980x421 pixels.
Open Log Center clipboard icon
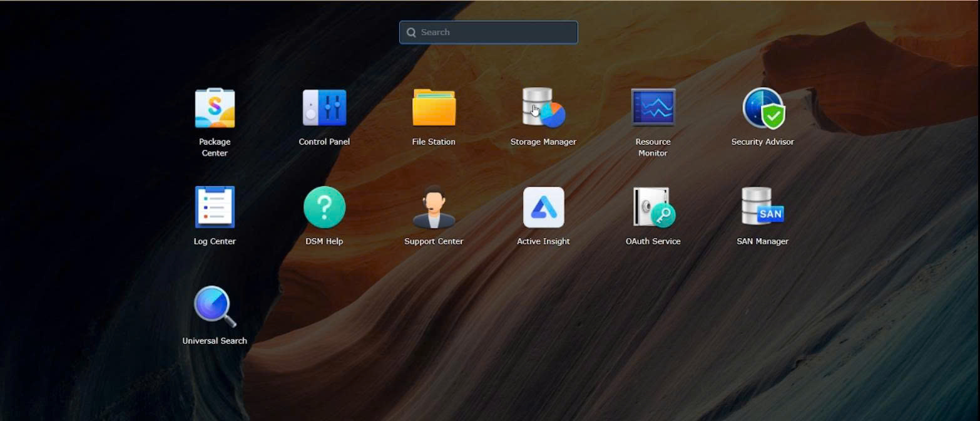click(215, 207)
